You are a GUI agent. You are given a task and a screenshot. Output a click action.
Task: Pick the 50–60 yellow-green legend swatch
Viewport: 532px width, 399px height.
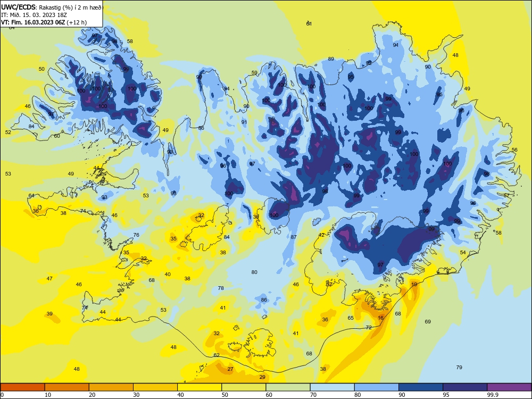pos(244,387)
